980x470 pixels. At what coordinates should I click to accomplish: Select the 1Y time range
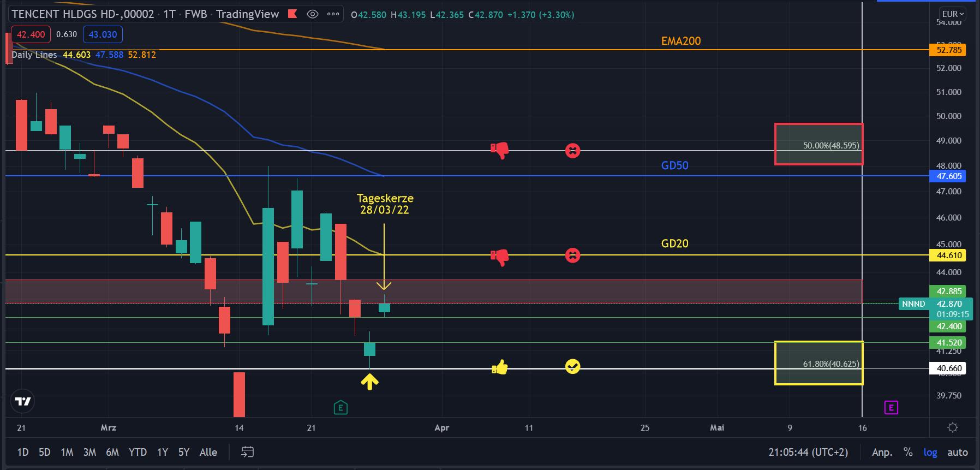coord(162,452)
